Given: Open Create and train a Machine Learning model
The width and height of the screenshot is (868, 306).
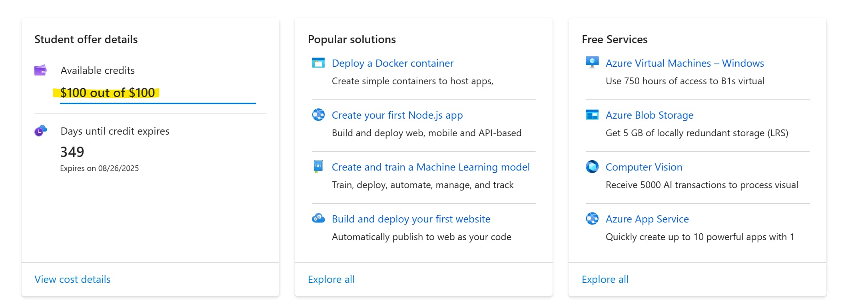Looking at the screenshot, I should pyautogui.click(x=431, y=167).
